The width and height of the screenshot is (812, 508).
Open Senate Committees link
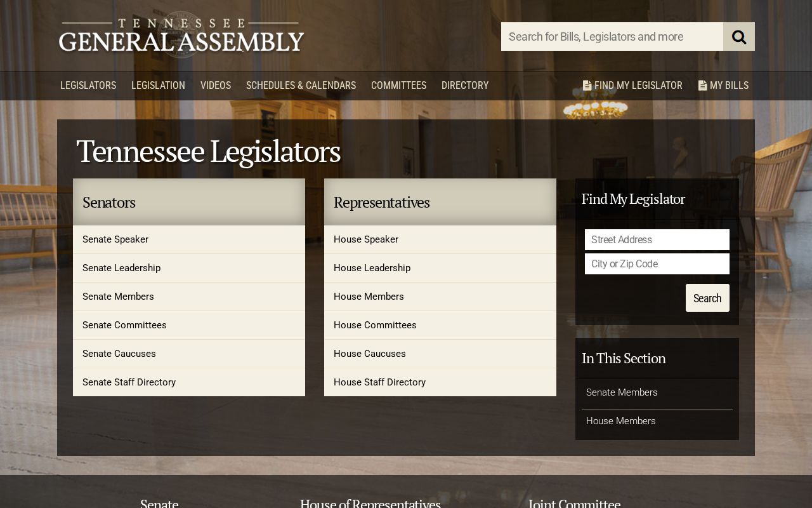coord(189,325)
